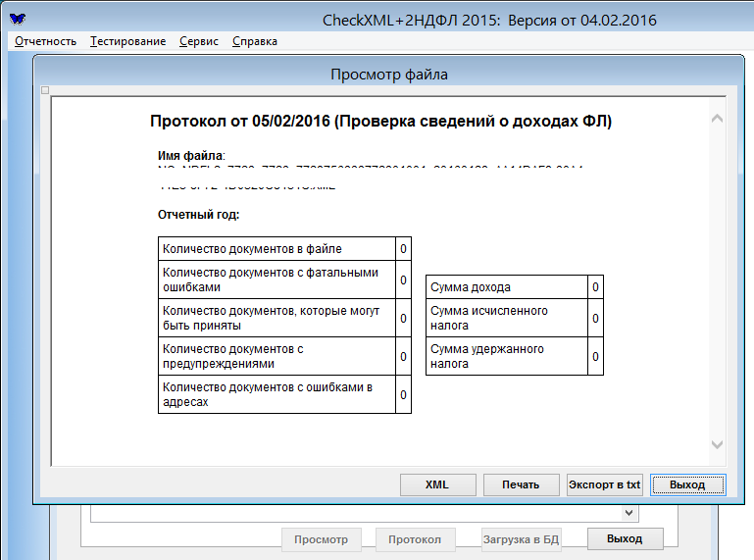
Task: Open the Справка menu
Action: coord(255,41)
